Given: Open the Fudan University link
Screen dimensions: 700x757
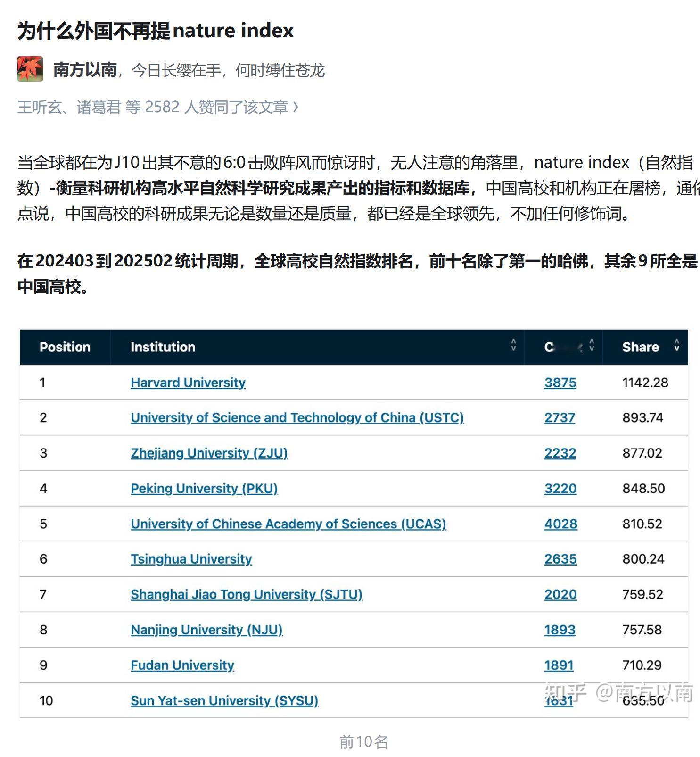Looking at the screenshot, I should 182,665.
